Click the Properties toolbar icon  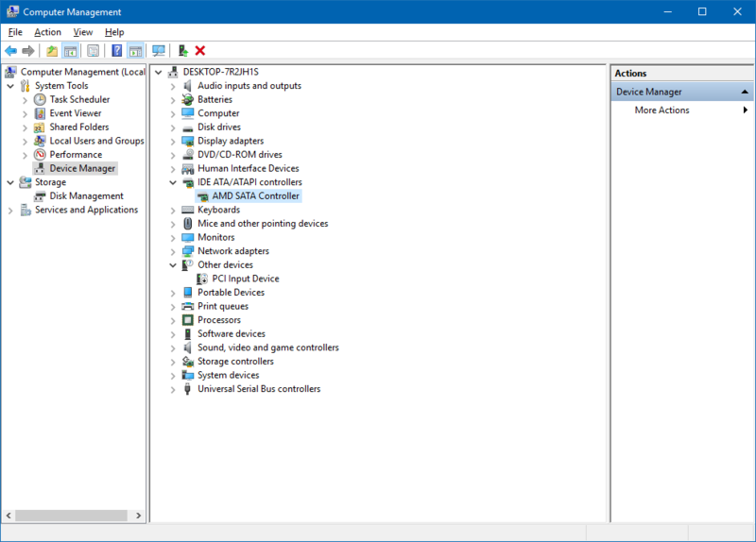click(93, 51)
